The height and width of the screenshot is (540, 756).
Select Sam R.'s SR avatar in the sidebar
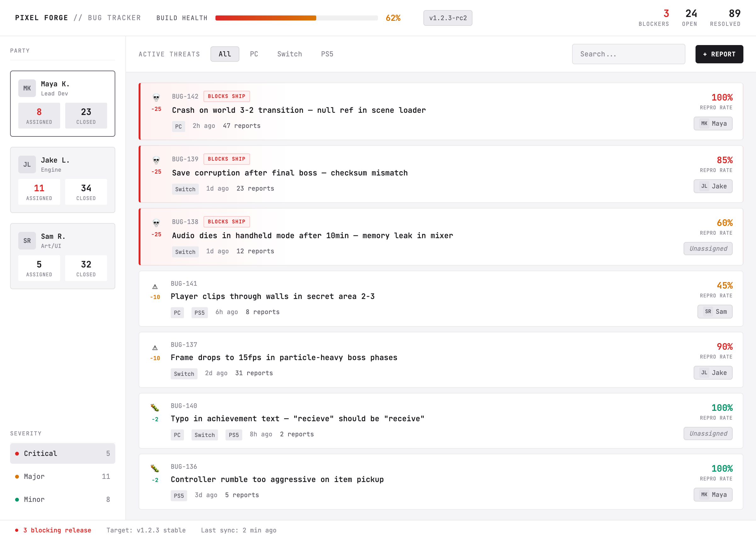tap(27, 240)
